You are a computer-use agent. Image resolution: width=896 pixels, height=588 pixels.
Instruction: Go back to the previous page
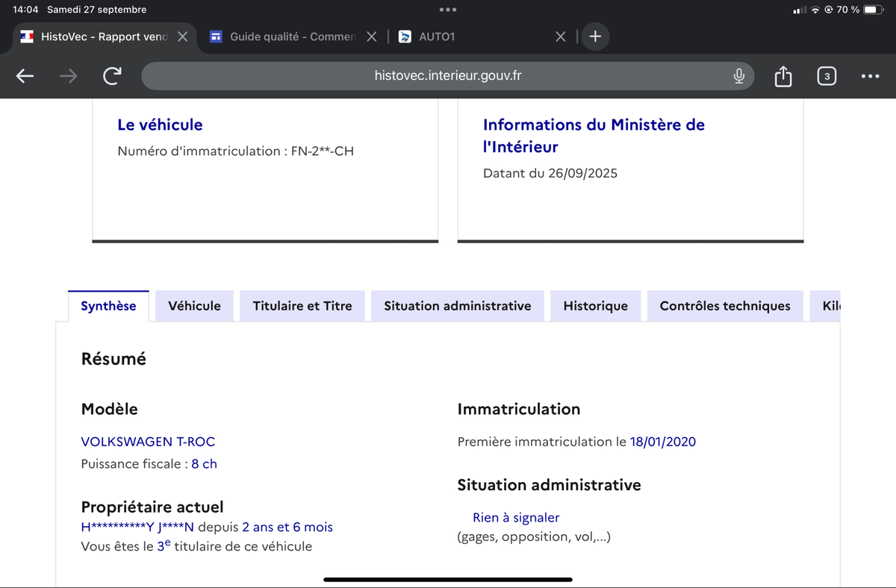tap(25, 76)
